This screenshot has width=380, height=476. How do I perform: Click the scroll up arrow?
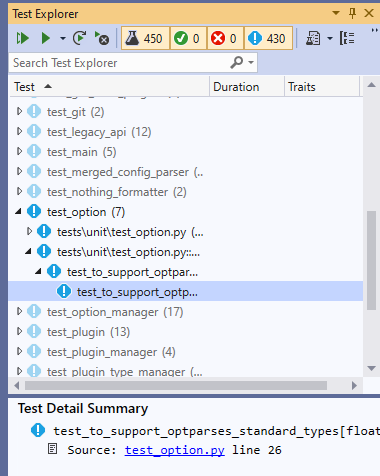(371, 85)
